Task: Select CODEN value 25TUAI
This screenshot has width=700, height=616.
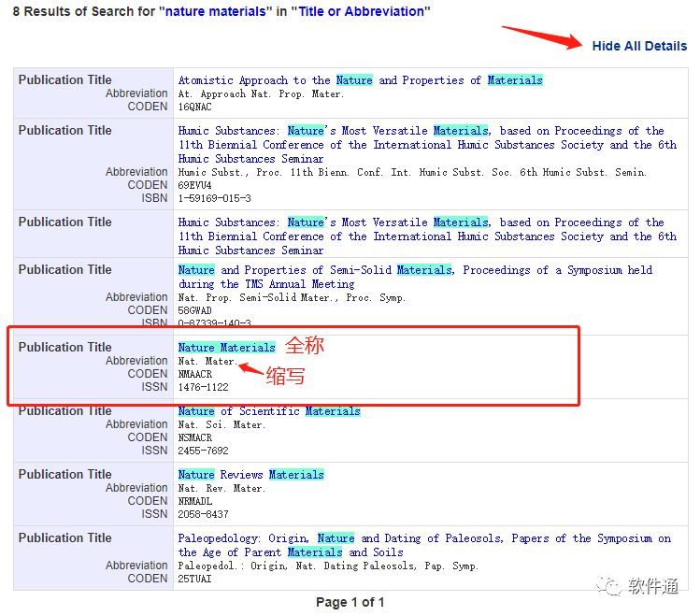Action: (195, 579)
